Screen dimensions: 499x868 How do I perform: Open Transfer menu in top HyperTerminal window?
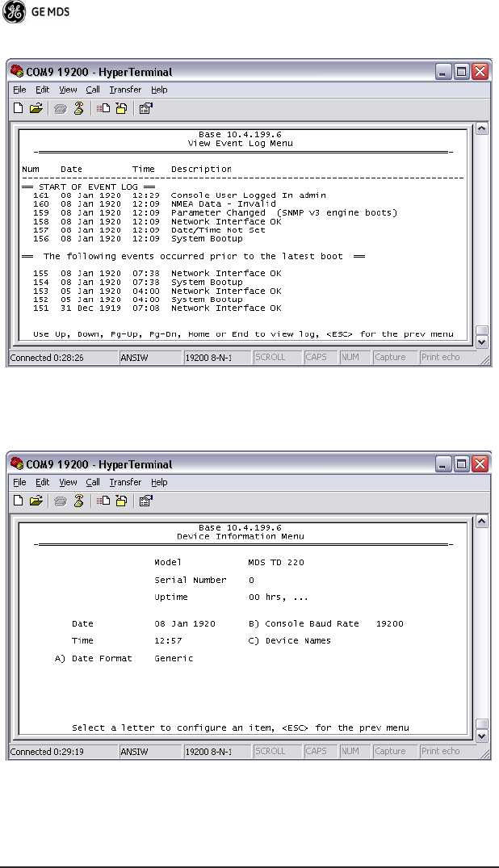[125, 90]
